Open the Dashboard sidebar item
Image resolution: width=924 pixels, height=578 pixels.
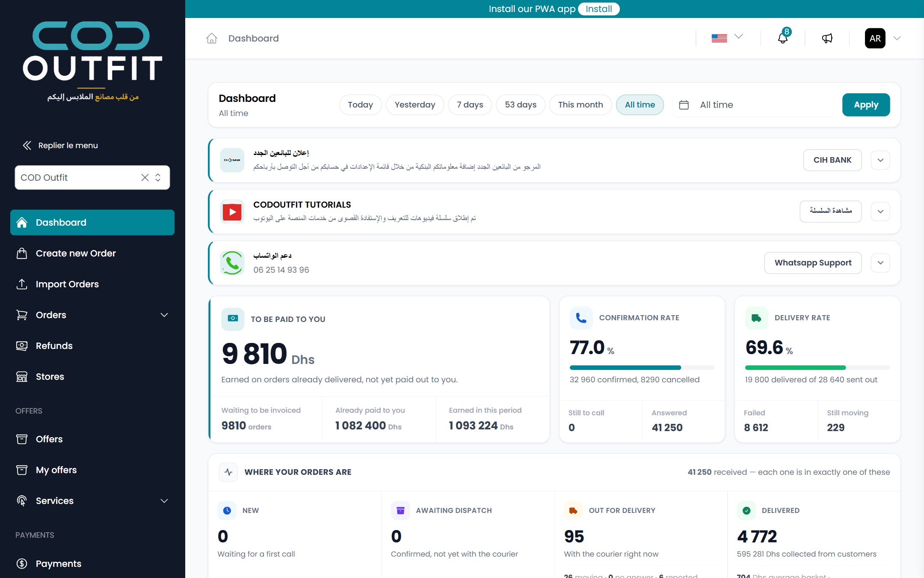(x=92, y=223)
